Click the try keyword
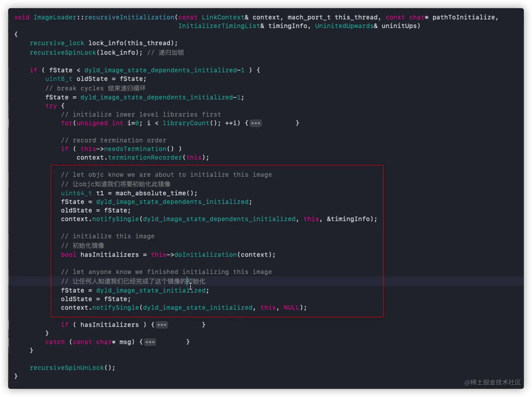The width and height of the screenshot is (532, 397). 51,106
